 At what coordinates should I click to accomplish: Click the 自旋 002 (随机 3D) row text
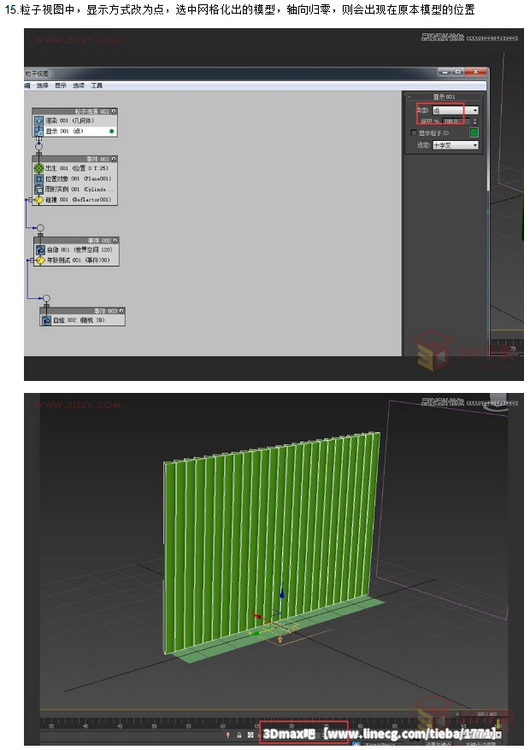[79, 320]
